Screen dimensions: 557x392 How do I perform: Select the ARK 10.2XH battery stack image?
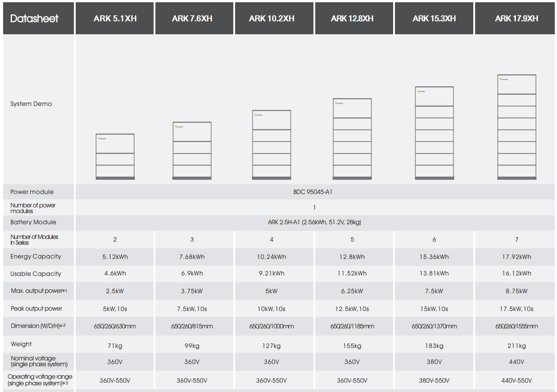271,145
